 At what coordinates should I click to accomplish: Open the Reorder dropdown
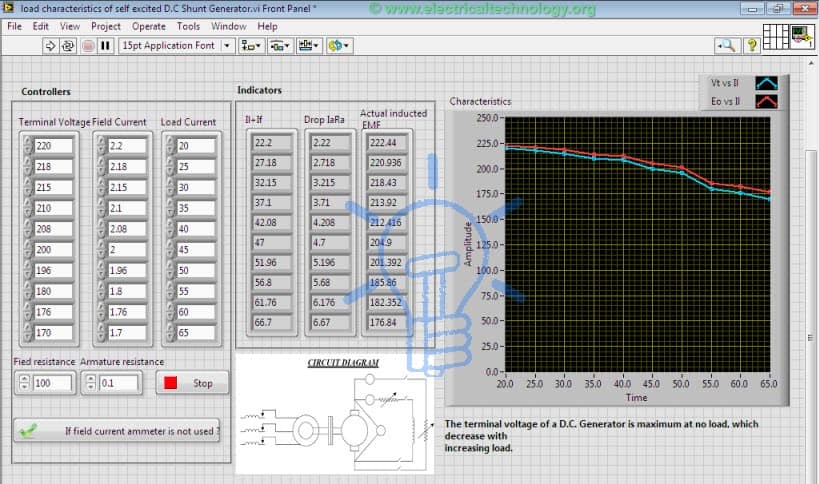pos(338,46)
